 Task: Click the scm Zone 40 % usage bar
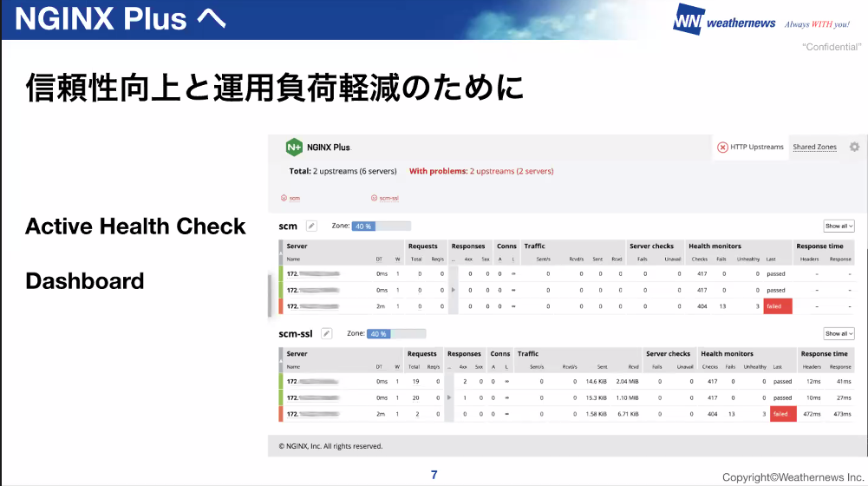tap(381, 227)
